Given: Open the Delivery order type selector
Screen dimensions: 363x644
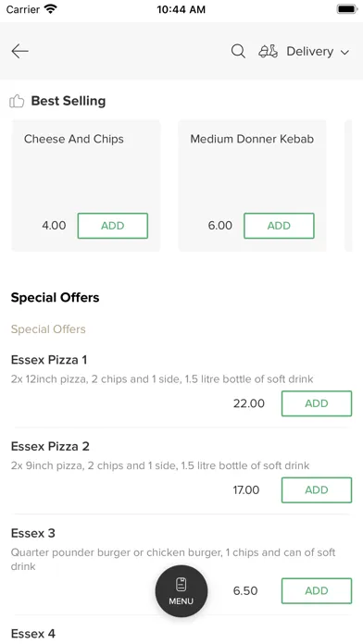Looking at the screenshot, I should coord(304,51).
